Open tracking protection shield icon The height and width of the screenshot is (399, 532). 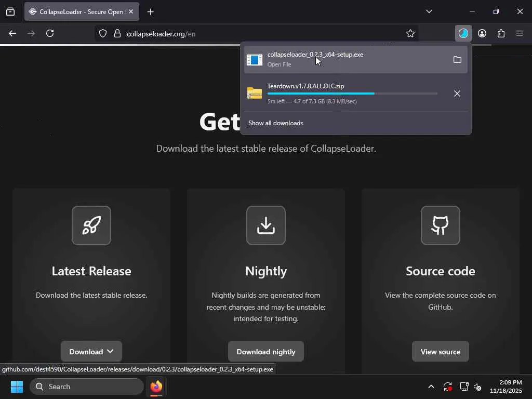[x=103, y=34]
